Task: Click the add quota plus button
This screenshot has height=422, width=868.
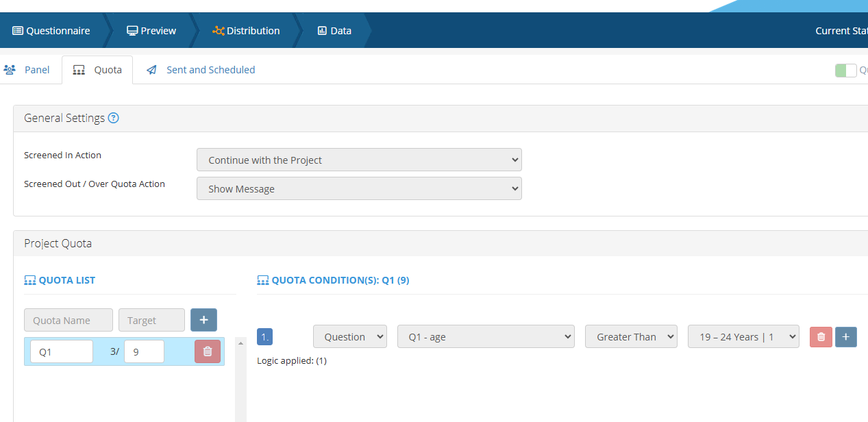Action: pyautogui.click(x=203, y=320)
